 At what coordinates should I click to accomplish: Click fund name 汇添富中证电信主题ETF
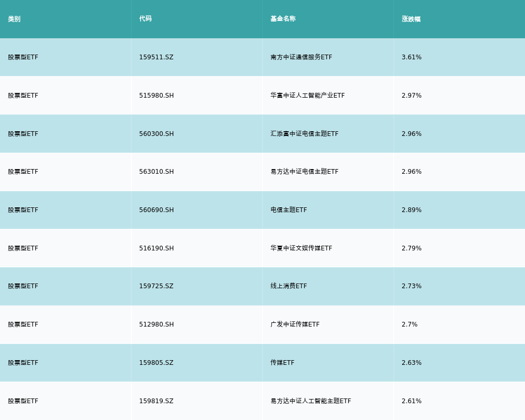coord(304,134)
